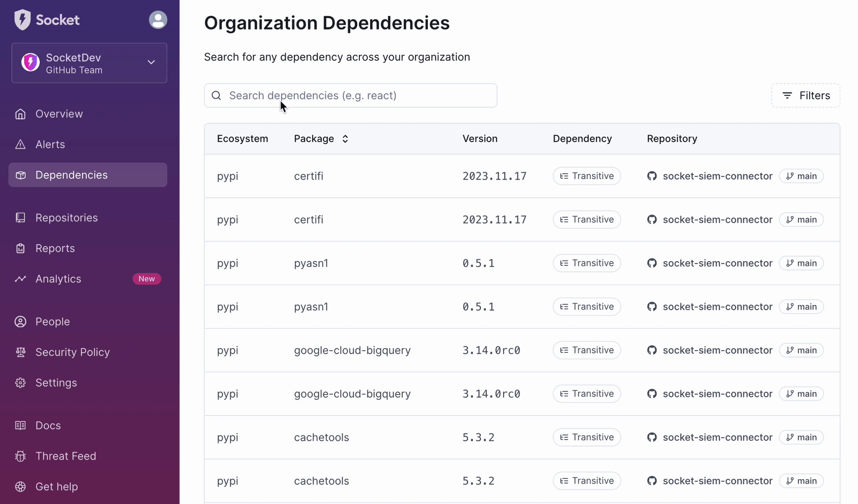Click the Get help globe icon
Image resolution: width=858 pixels, height=504 pixels.
coord(20,487)
